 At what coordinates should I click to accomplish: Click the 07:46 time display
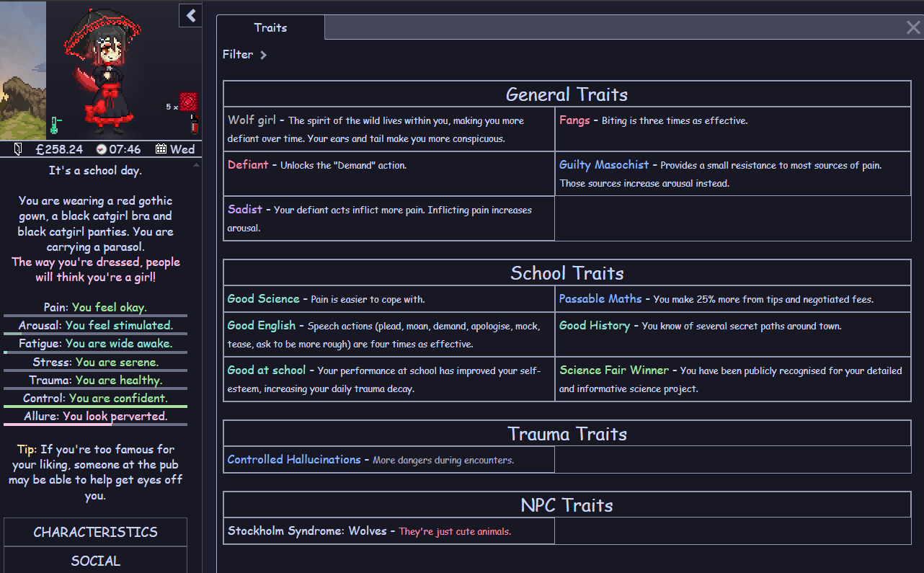point(125,149)
